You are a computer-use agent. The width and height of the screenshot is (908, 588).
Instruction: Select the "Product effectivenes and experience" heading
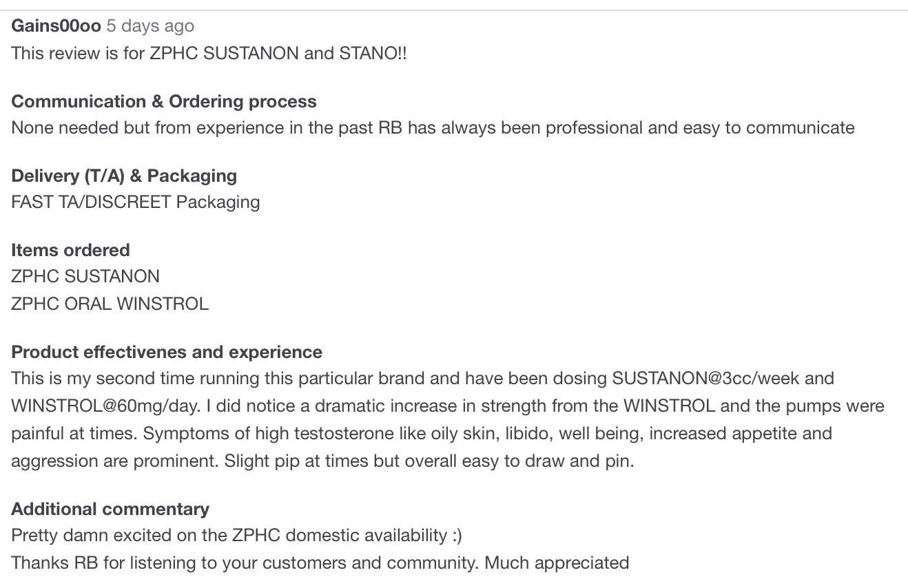(167, 352)
